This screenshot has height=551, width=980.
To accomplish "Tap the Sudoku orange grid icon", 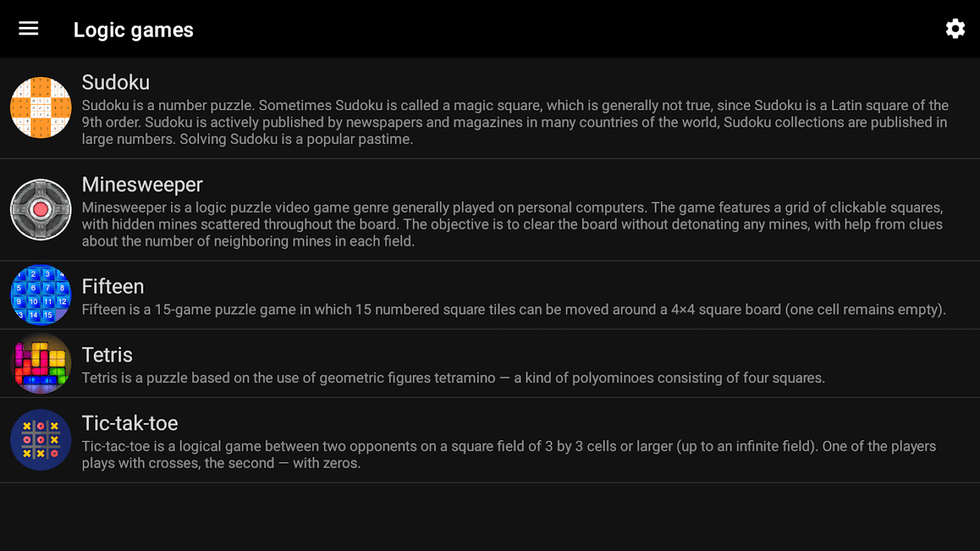I will pyautogui.click(x=41, y=107).
